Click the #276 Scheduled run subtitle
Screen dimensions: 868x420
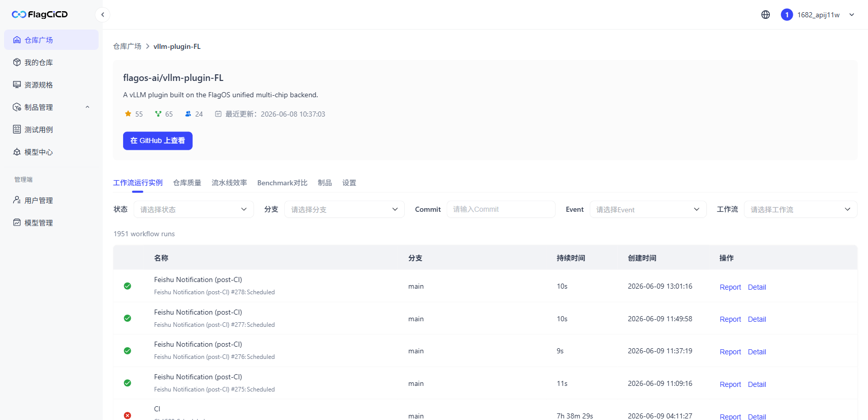click(x=214, y=357)
